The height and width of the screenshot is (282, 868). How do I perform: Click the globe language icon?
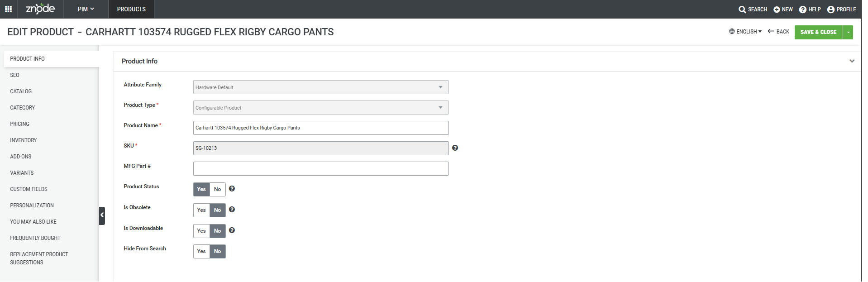point(732,32)
